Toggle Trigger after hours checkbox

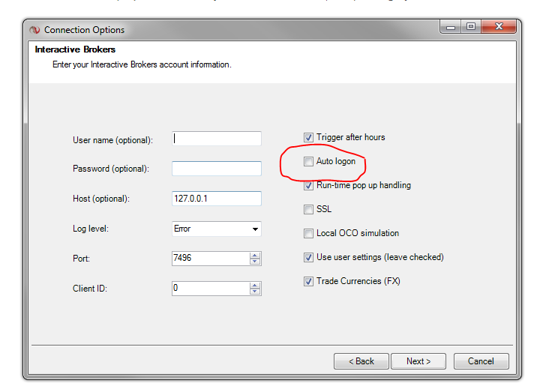(308, 137)
